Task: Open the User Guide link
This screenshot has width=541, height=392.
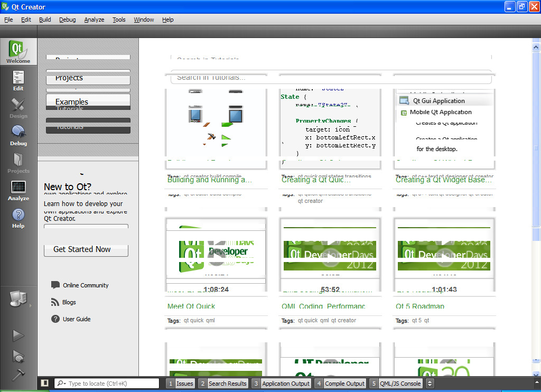Action: 77,319
